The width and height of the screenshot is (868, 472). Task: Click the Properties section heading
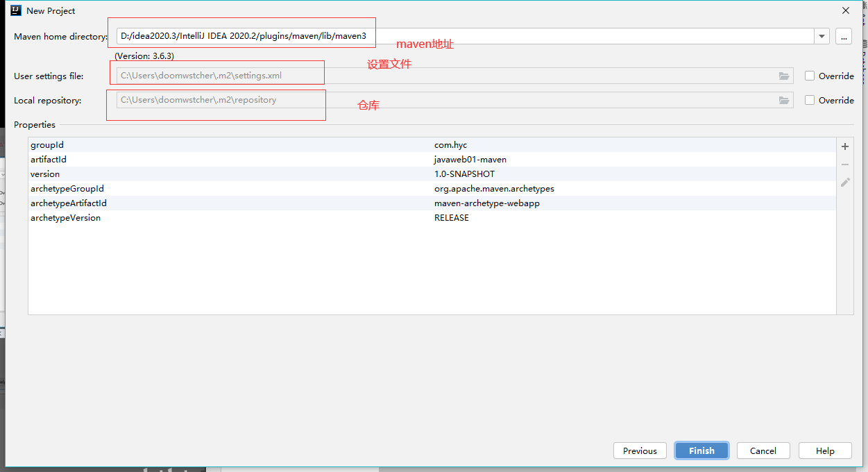(x=35, y=125)
